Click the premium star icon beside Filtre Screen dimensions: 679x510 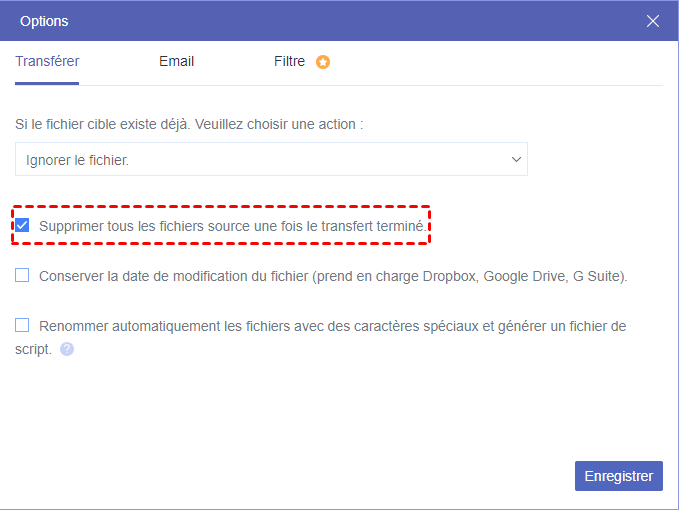[323, 62]
